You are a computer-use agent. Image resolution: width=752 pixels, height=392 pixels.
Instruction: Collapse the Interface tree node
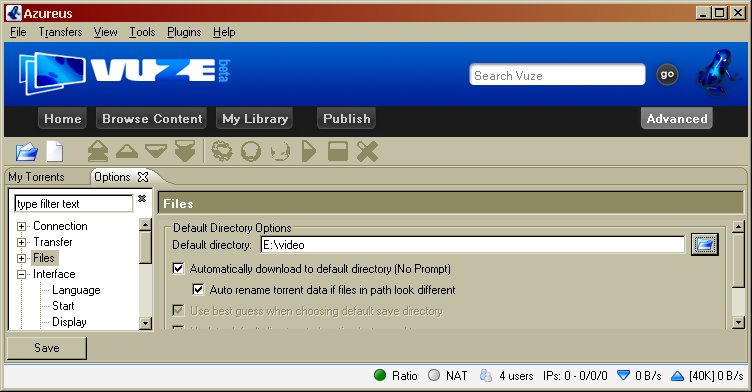[22, 274]
